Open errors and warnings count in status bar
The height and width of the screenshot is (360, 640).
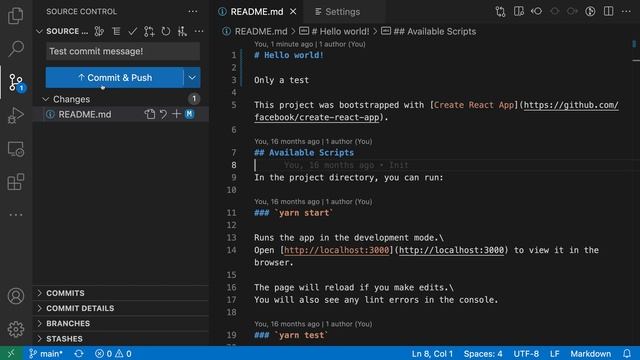(113, 353)
